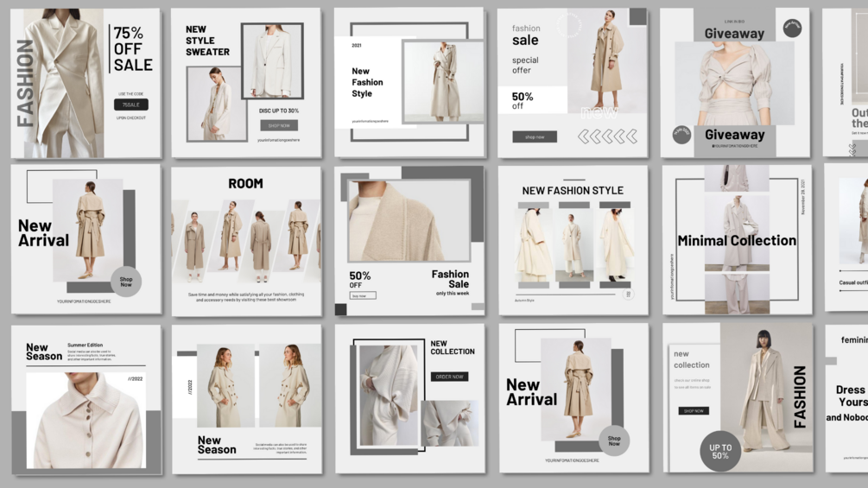Click the 'LINK IN BIO' text
The image size is (868, 488).
point(734,22)
